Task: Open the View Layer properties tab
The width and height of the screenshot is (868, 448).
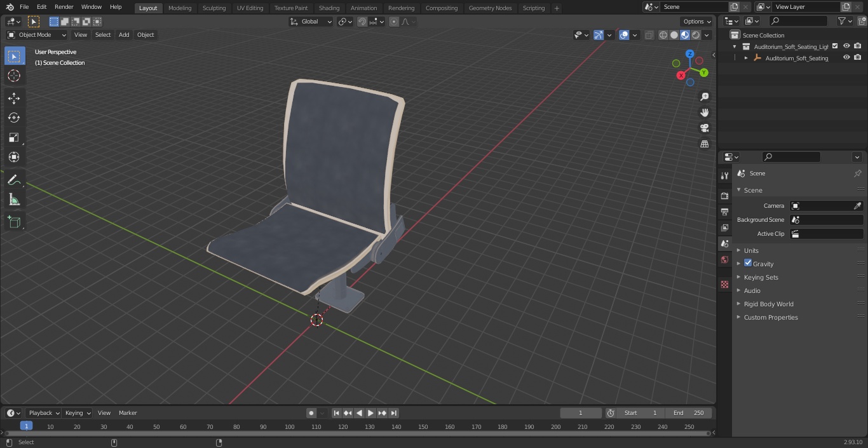Action: pos(724,227)
